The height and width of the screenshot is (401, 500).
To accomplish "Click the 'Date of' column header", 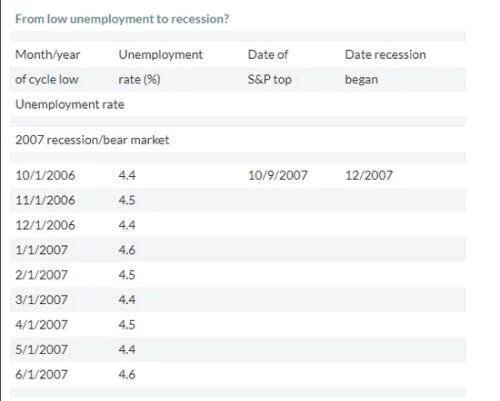I will pyautogui.click(x=268, y=55).
